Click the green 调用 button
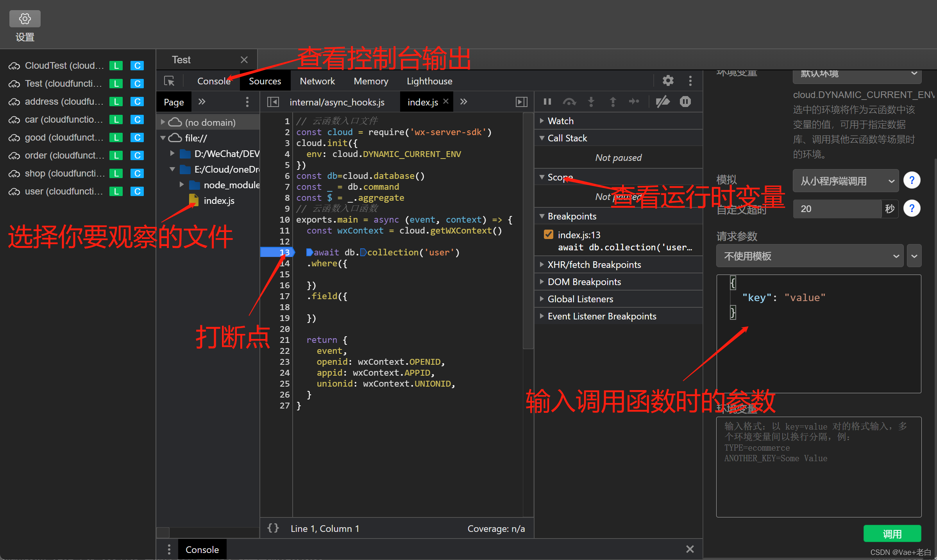 click(x=892, y=533)
